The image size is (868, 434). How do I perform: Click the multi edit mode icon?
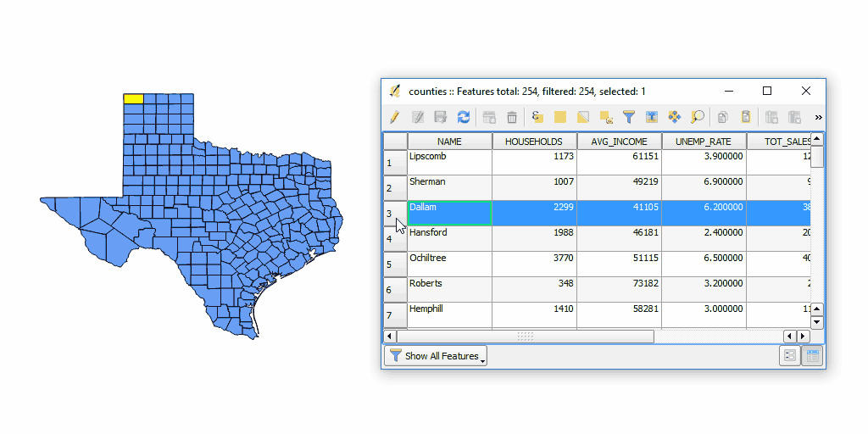[418, 117]
